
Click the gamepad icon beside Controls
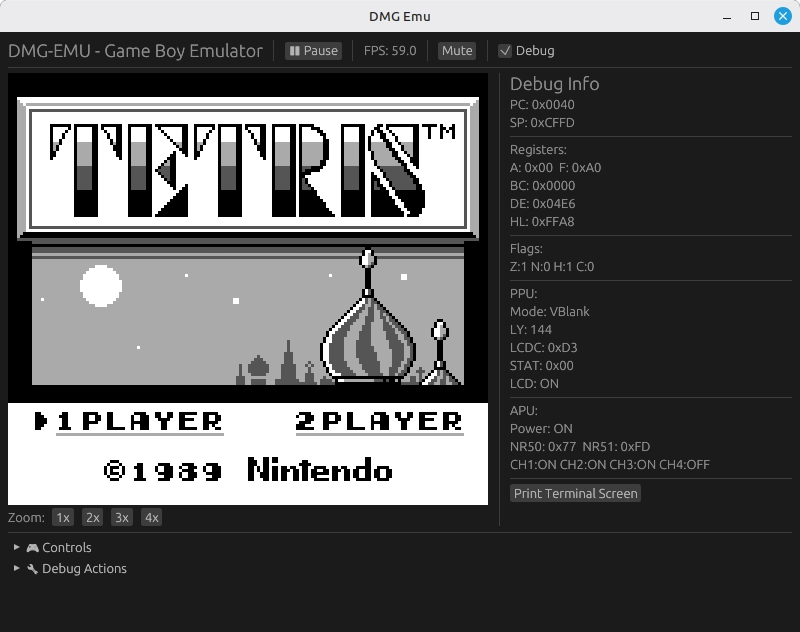(x=35, y=548)
